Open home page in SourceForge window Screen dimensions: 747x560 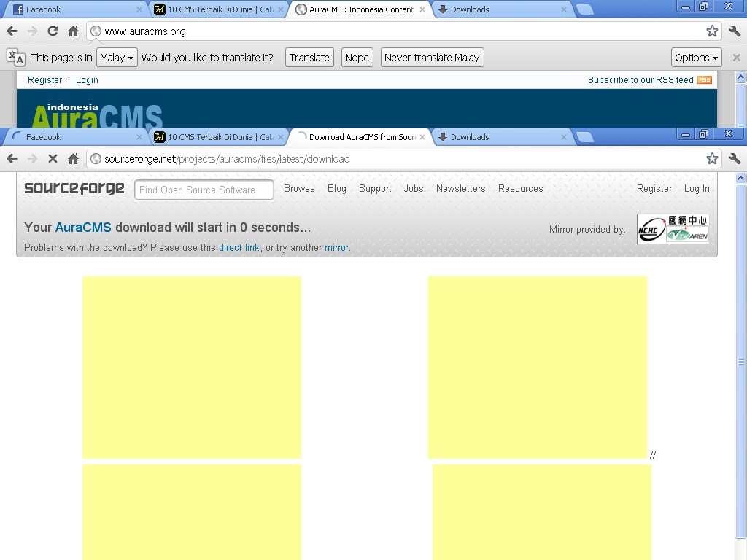click(x=73, y=159)
